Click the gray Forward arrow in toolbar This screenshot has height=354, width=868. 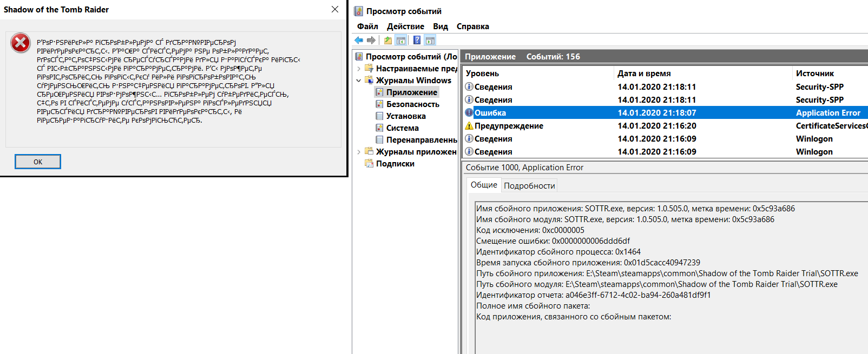coord(371,41)
